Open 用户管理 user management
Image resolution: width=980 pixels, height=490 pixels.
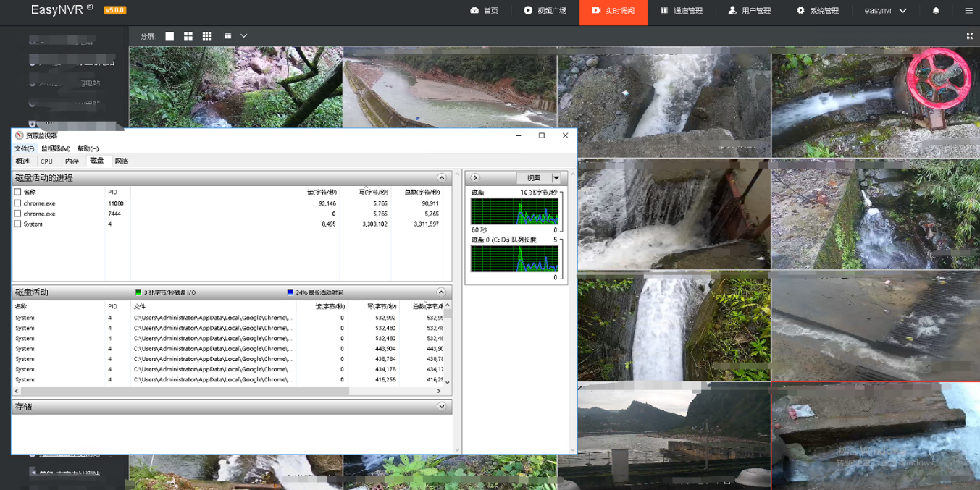[749, 11]
